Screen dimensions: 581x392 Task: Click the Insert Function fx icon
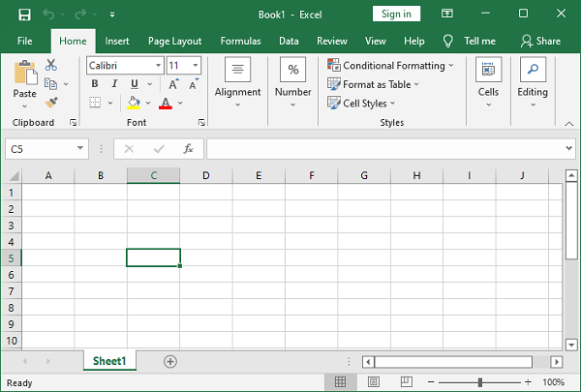click(x=189, y=149)
